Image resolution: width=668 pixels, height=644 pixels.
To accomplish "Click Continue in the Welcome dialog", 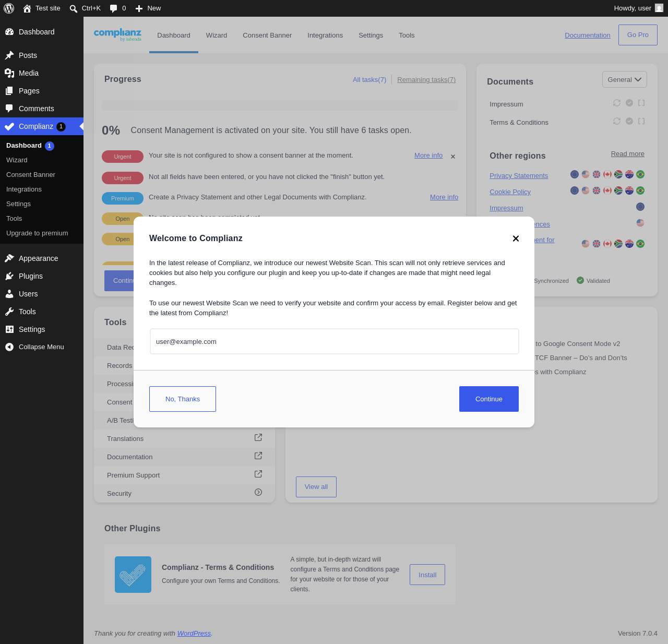I will 489,399.
